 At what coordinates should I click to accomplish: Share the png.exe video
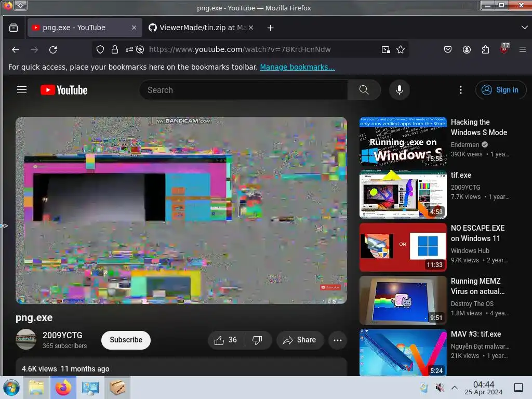pyautogui.click(x=300, y=340)
